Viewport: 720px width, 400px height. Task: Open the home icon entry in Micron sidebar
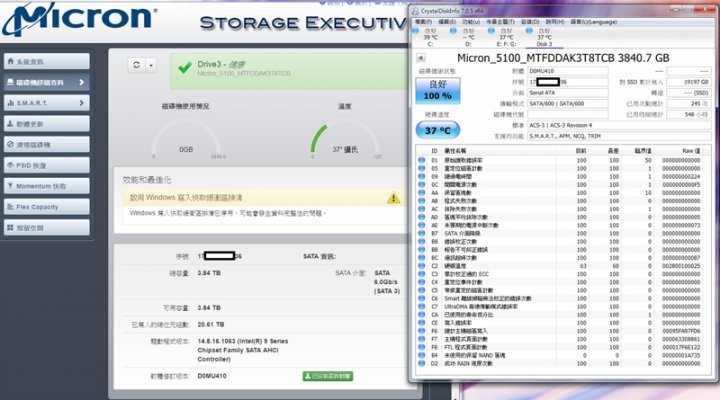tap(47, 62)
